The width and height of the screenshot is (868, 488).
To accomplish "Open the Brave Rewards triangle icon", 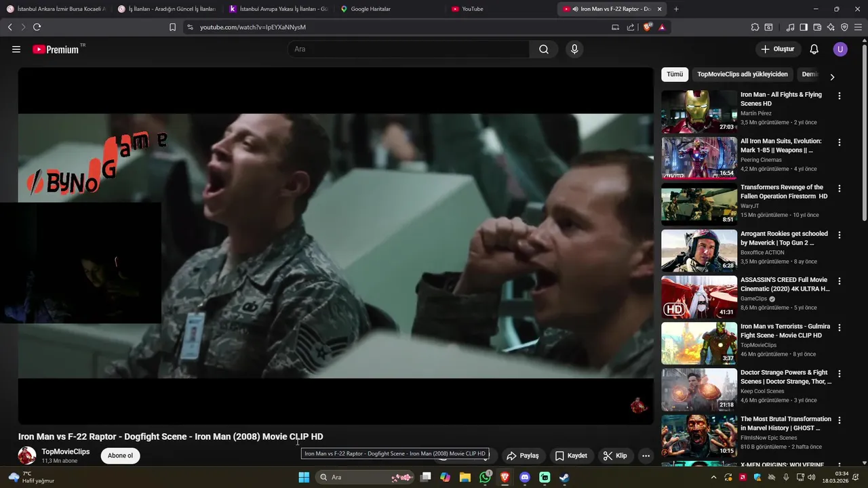I will pos(662,27).
